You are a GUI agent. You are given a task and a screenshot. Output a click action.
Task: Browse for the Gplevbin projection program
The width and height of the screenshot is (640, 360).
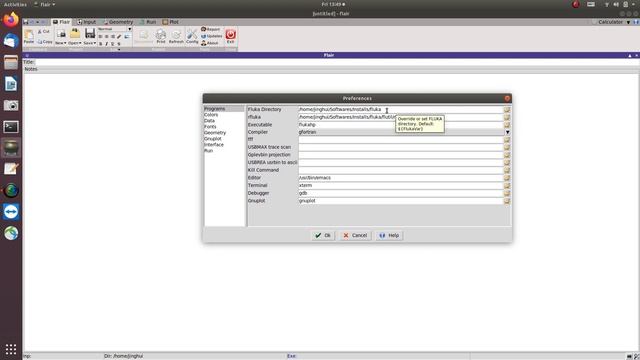[x=507, y=155]
